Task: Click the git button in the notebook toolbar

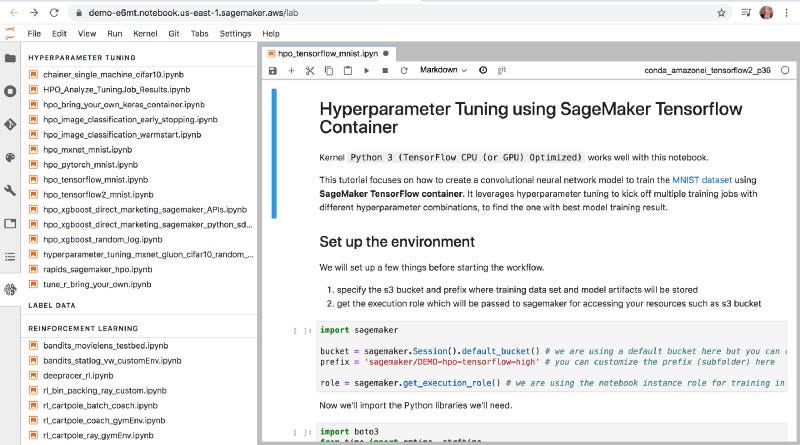Action: point(502,70)
